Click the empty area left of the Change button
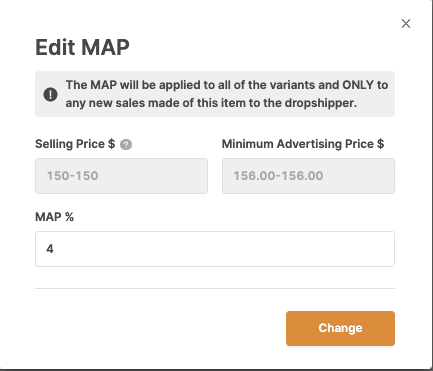This screenshot has height=371, width=433. point(160,328)
